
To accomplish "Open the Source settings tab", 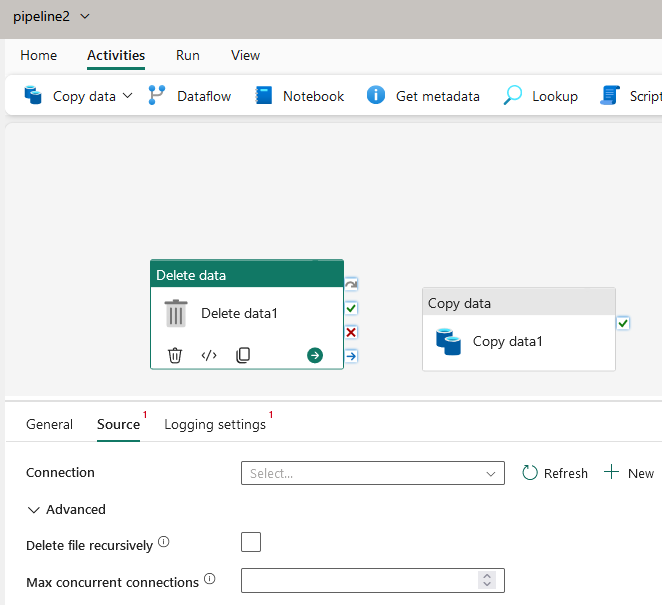I will point(118,424).
